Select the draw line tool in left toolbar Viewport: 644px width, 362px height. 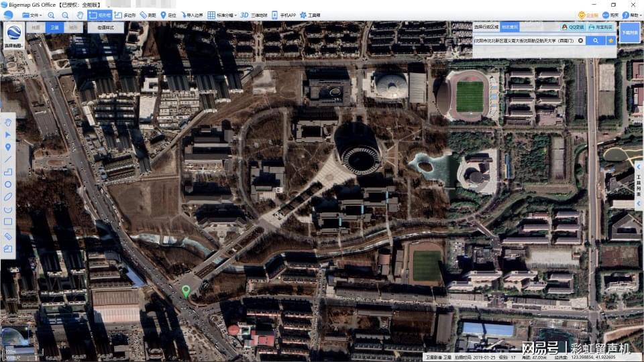pyautogui.click(x=8, y=159)
